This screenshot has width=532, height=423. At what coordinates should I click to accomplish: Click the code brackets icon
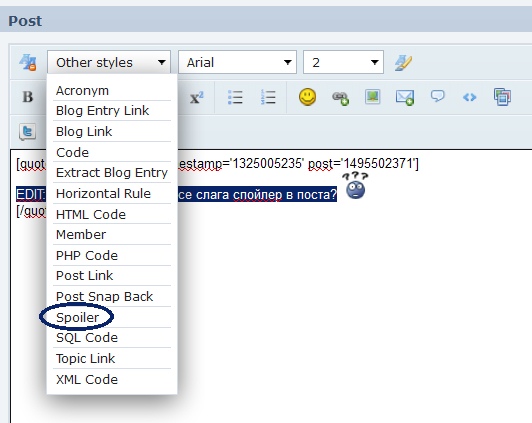click(x=470, y=98)
